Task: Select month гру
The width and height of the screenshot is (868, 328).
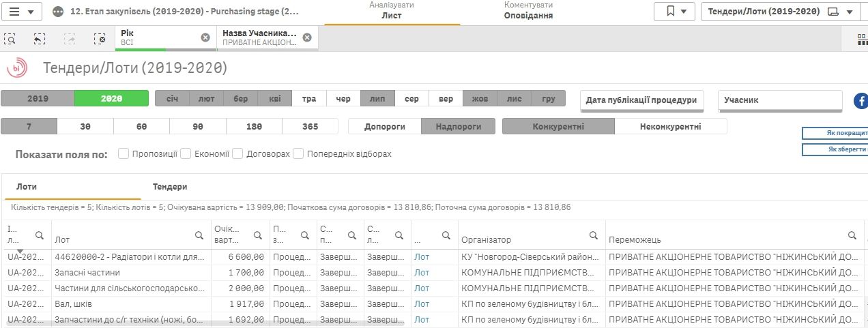Action: coord(549,98)
